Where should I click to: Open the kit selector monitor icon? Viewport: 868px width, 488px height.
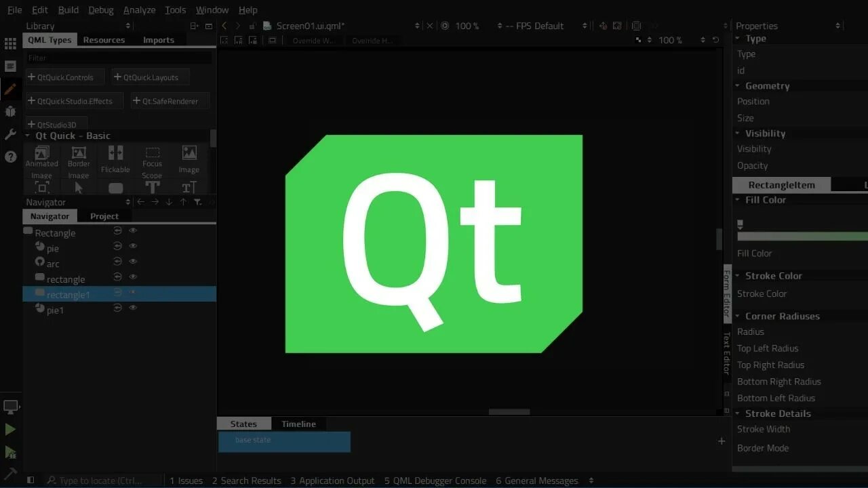click(10, 407)
